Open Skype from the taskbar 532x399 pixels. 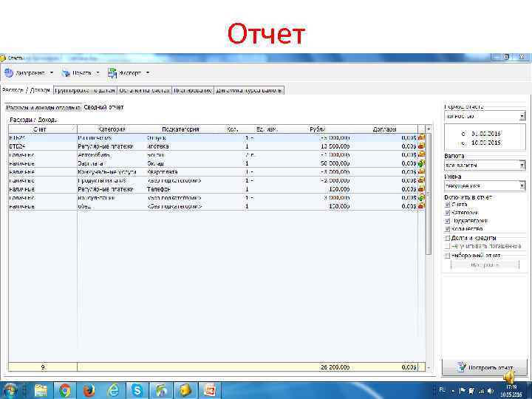(137, 391)
